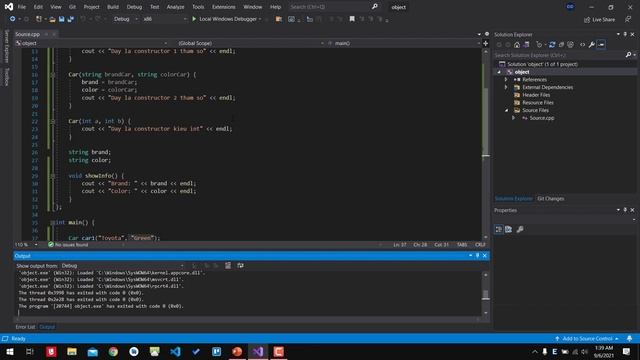Viewport: 640px width, 360px height.
Task: Select the Source.cpp editor tab
Action: point(27,34)
